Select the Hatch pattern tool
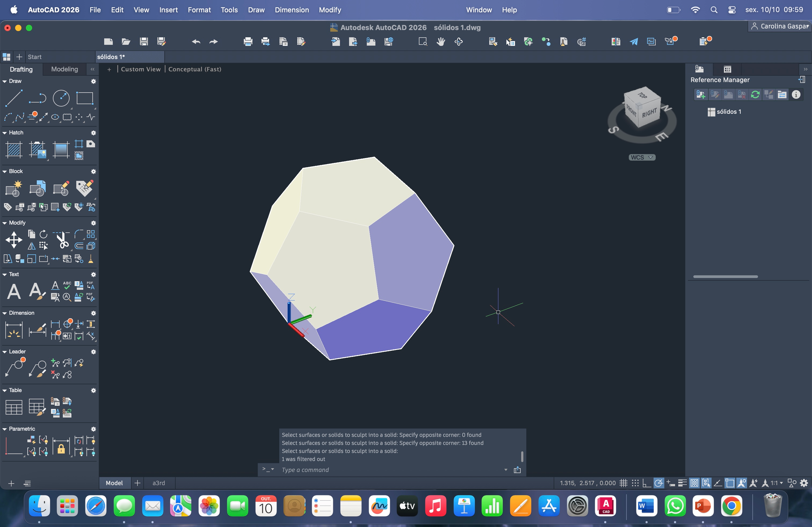The width and height of the screenshot is (812, 527). coord(14,150)
